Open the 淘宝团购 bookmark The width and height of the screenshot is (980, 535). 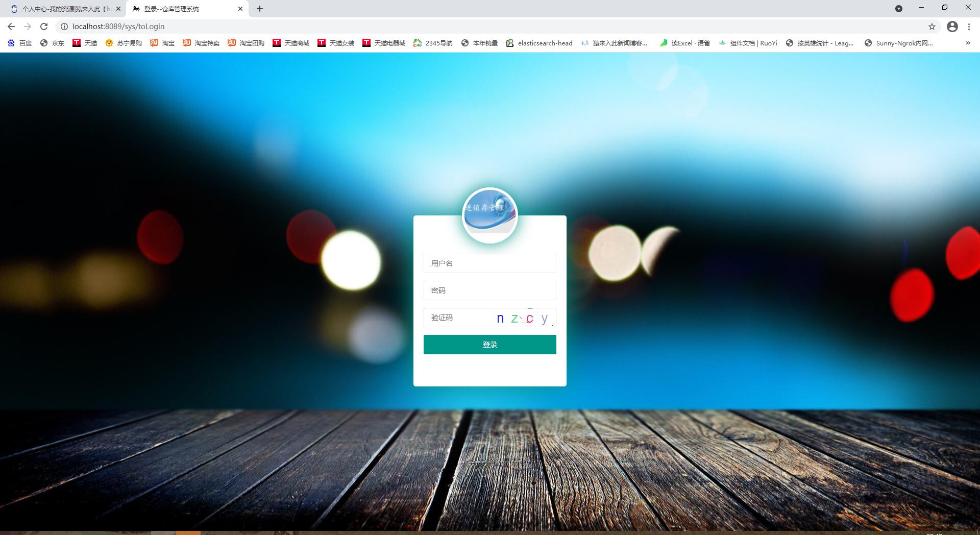[x=246, y=43]
